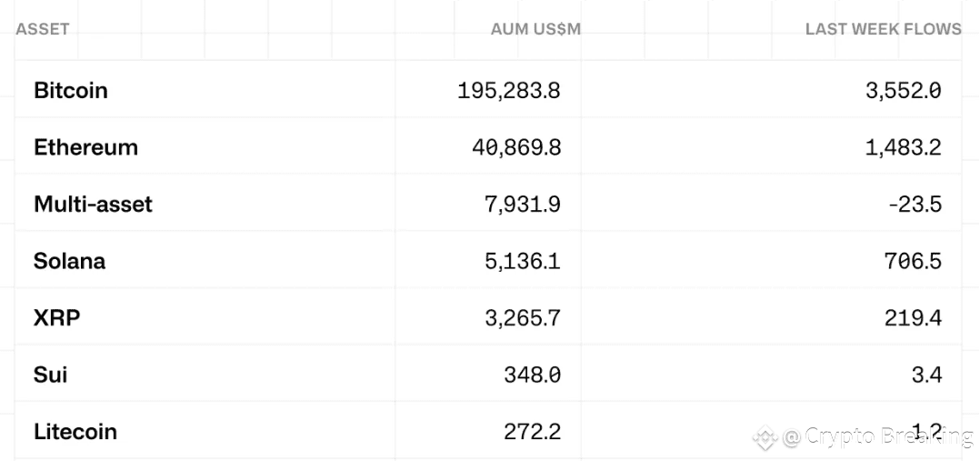Select the Solana row label
Screen dimensions: 980x461
(69, 261)
